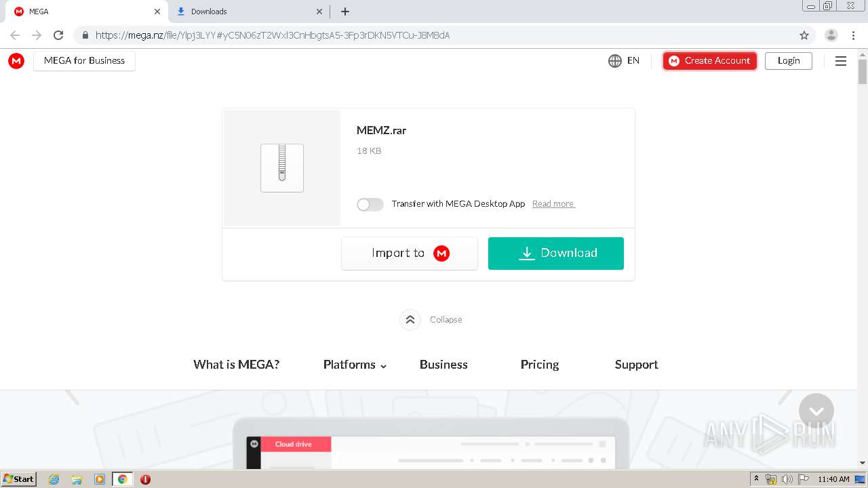This screenshot has width=868, height=488.
Task: Click the Cloud drive label in preview
Action: tap(293, 445)
